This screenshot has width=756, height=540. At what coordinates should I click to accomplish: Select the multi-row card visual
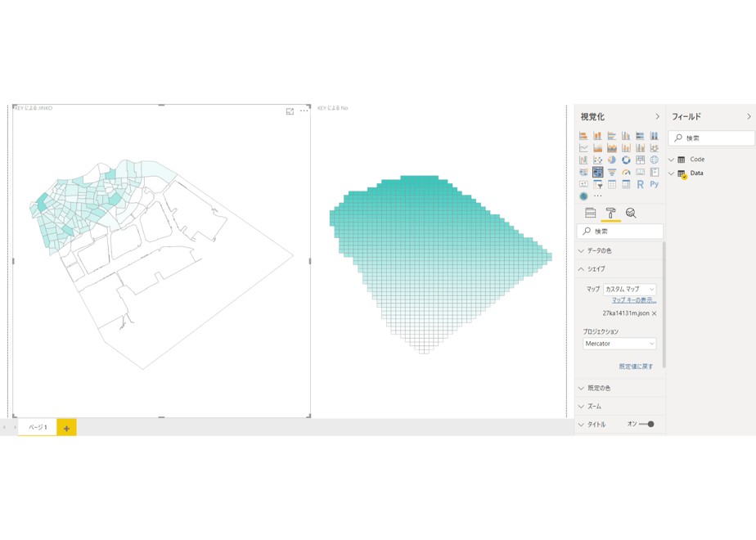point(655,172)
